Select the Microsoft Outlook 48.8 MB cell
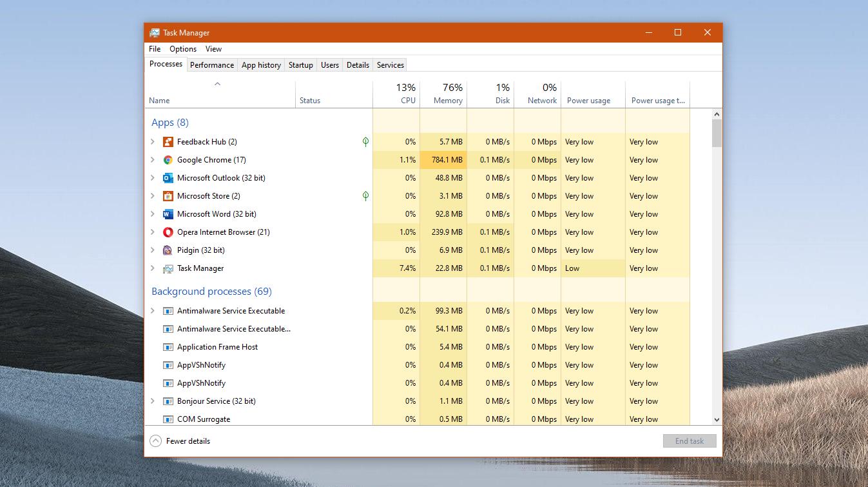The height and width of the screenshot is (487, 868). coord(443,178)
